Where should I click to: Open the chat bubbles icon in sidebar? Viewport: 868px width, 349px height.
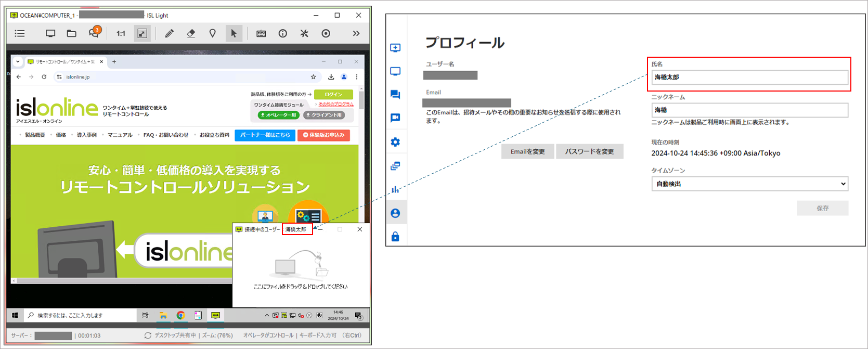click(395, 95)
